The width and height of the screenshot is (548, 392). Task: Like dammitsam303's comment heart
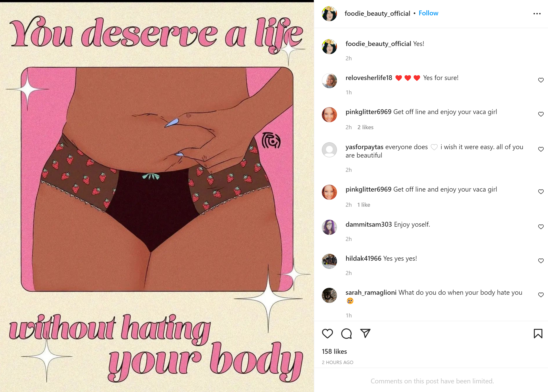click(x=541, y=227)
